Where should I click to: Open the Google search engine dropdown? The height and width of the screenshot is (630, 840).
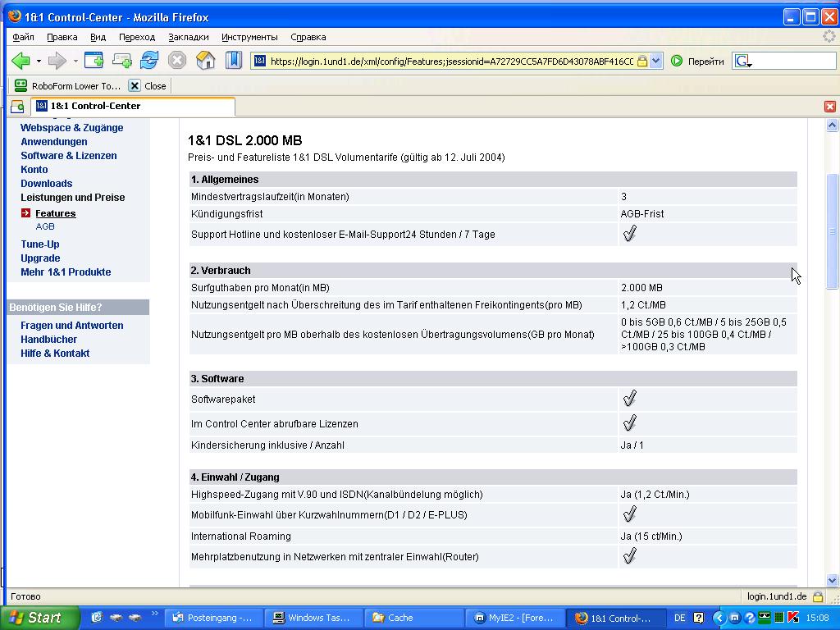pos(743,61)
